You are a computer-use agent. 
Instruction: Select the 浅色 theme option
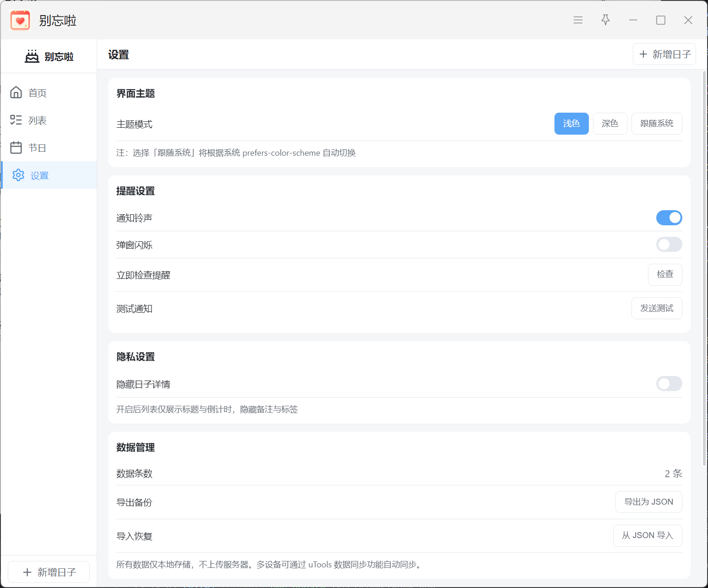(571, 124)
